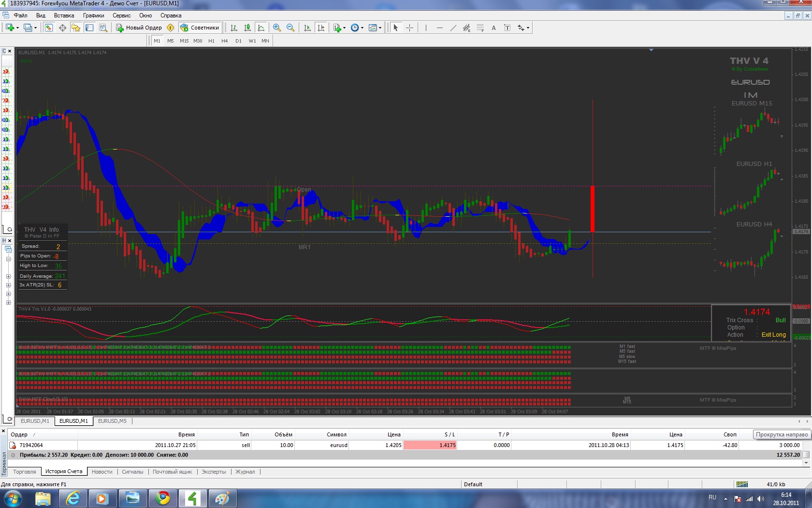812x508 pixels.
Task: Toggle chart auto scroll
Action: 307,28
